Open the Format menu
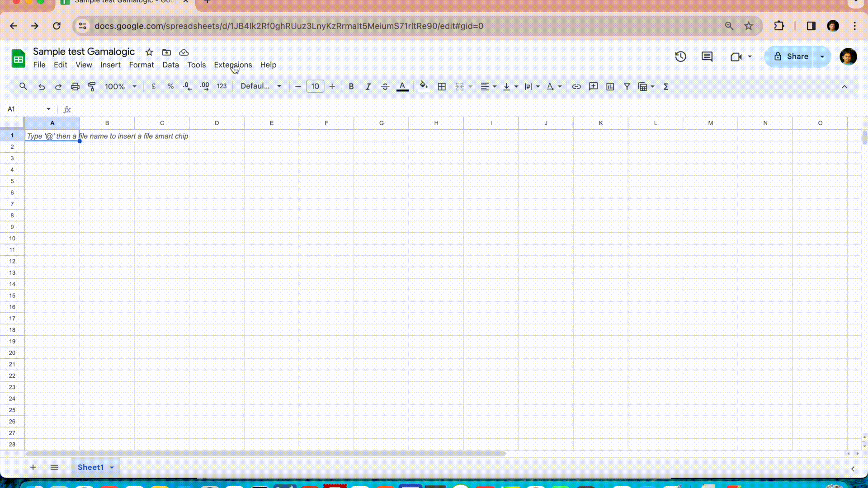This screenshot has width=868, height=488. click(141, 65)
